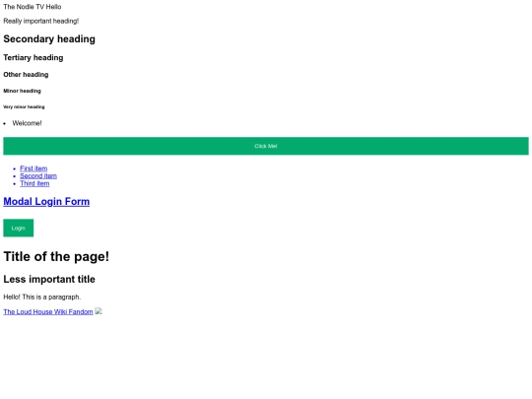Open the Modal Login Form heading link
This screenshot has height=399, width=532.
pyautogui.click(x=46, y=201)
